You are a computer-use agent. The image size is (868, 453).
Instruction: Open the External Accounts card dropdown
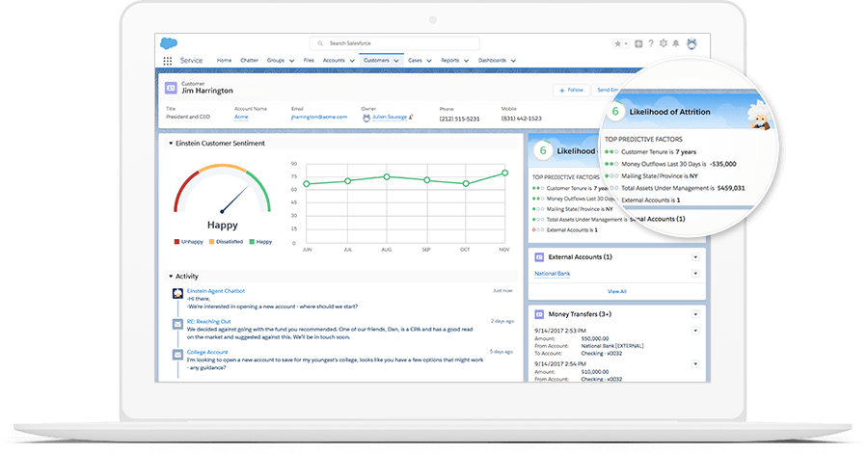coord(695,257)
